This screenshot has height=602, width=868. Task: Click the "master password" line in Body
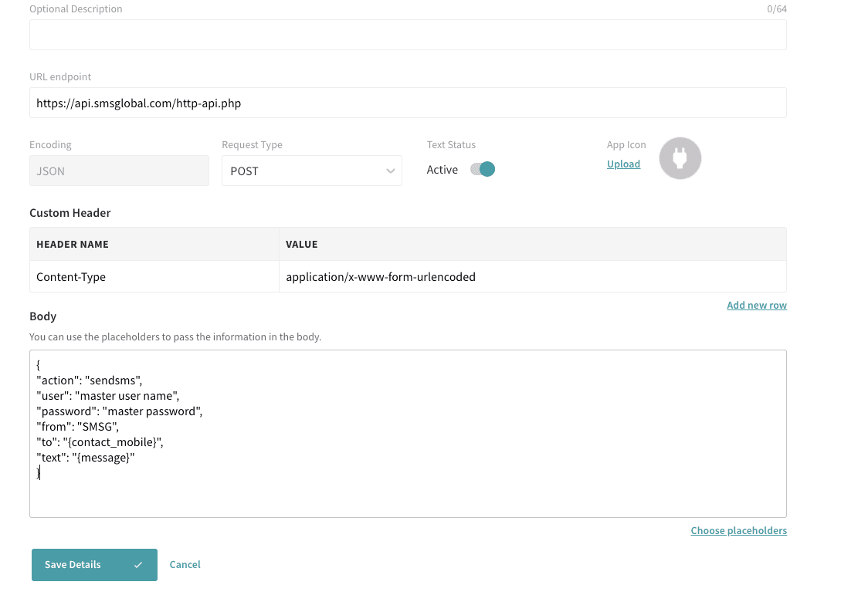(x=119, y=411)
